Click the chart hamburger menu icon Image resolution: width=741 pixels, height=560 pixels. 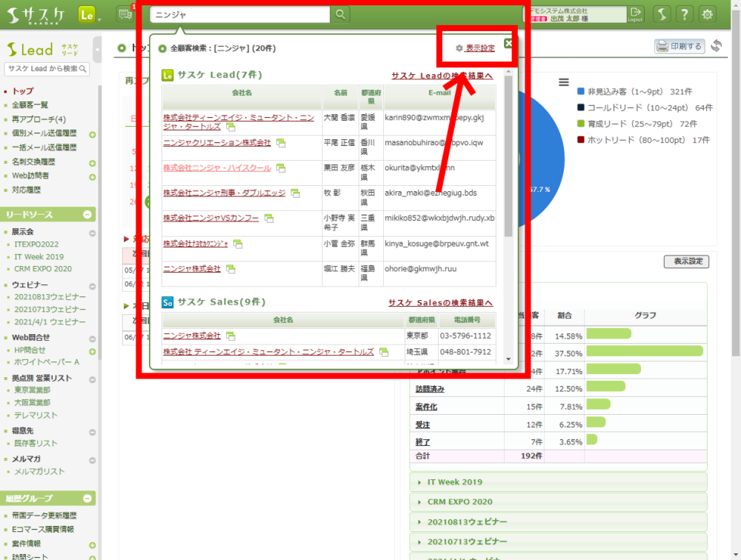tap(564, 82)
